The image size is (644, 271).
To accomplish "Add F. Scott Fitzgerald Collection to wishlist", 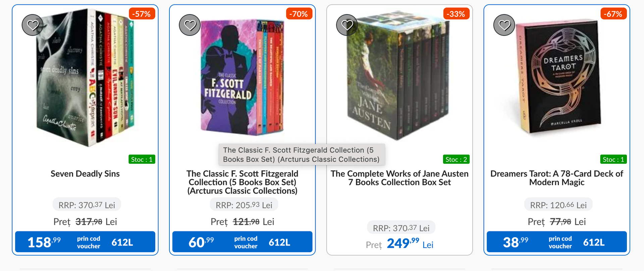I will [190, 25].
